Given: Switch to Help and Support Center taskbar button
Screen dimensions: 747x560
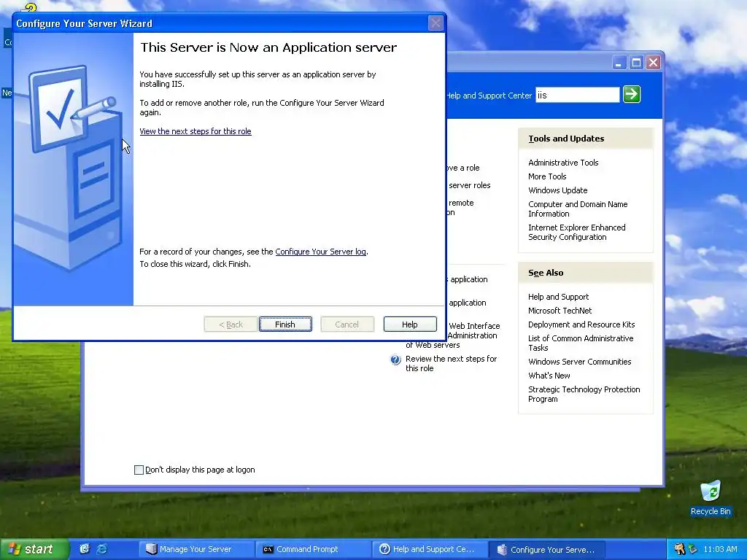Looking at the screenshot, I should point(429,549).
